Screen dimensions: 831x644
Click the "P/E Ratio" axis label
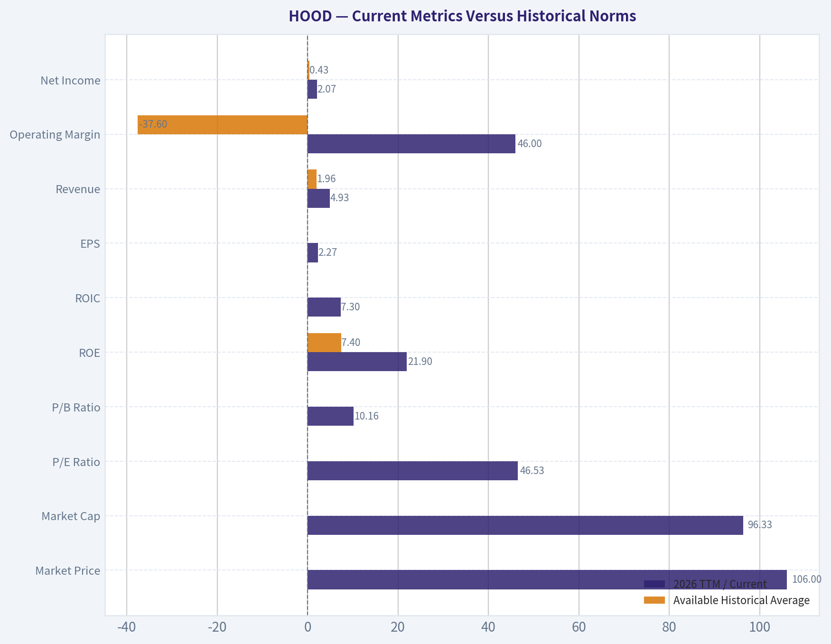[x=76, y=462]
